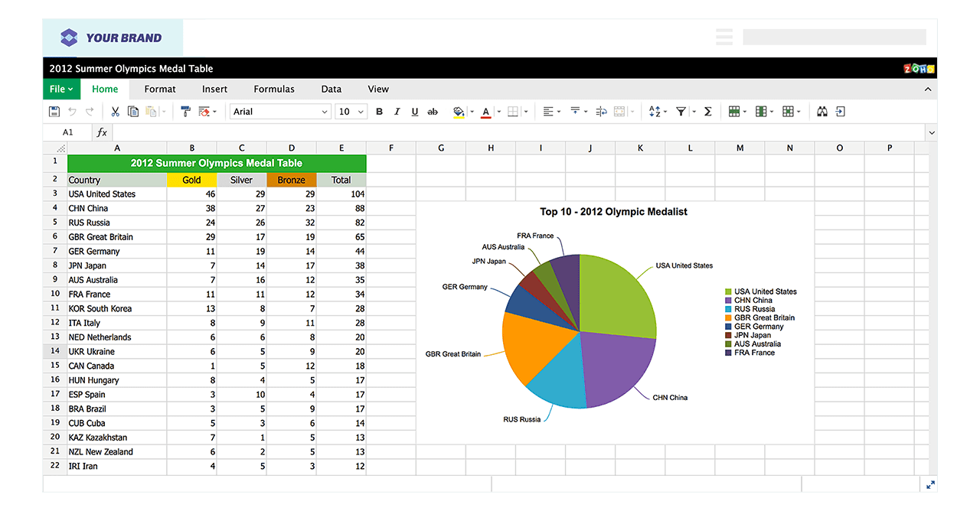Click the Redo arrow icon
The image size is (980, 511).
[x=90, y=112]
